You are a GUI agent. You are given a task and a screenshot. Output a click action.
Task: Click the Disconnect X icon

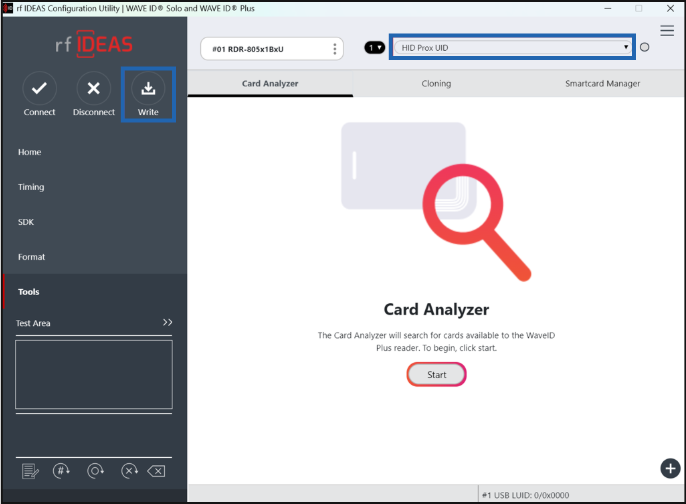click(x=93, y=88)
